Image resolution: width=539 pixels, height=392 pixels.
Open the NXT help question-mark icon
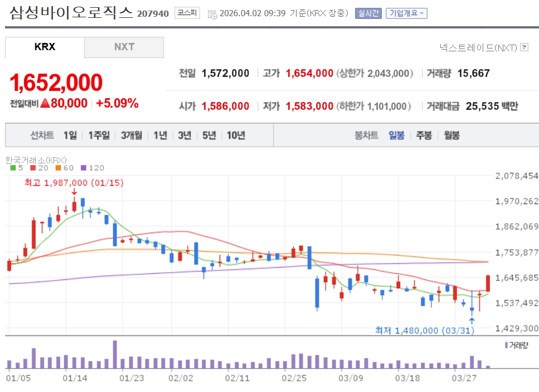tap(524, 47)
